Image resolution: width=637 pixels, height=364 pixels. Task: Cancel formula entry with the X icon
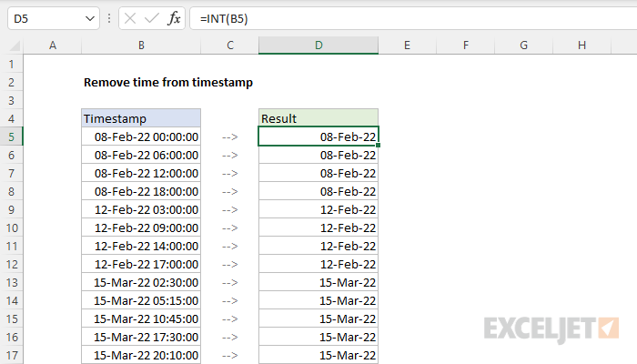pos(130,18)
